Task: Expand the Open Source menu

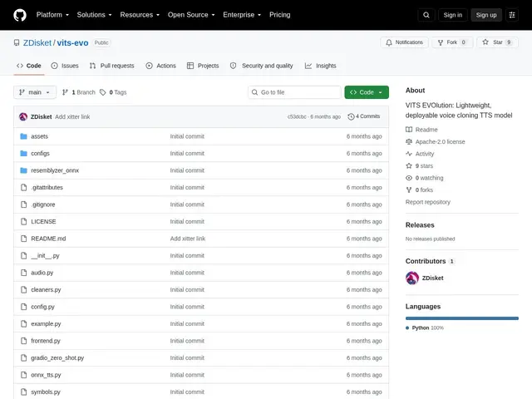Action: [x=191, y=15]
